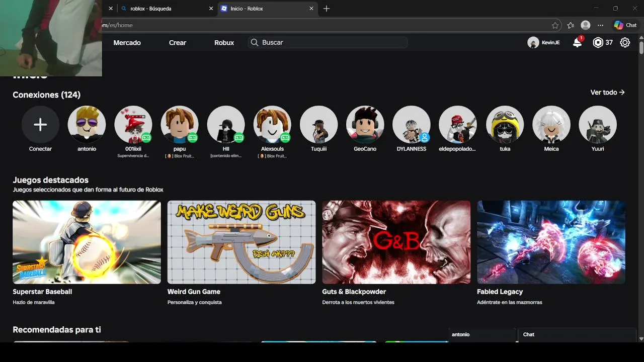The width and height of the screenshot is (644, 362).
Task: Open the browser three-dot menu
Action: 600,25
